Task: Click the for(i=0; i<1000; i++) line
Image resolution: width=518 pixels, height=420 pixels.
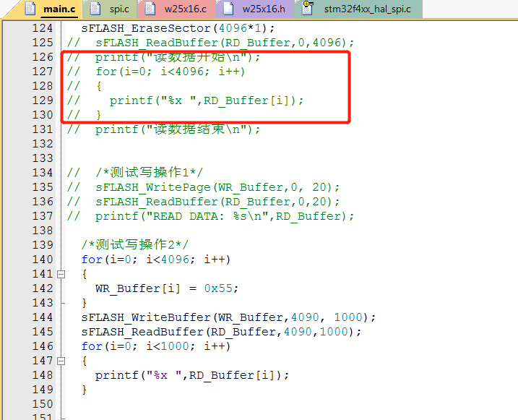Action: tap(156, 346)
